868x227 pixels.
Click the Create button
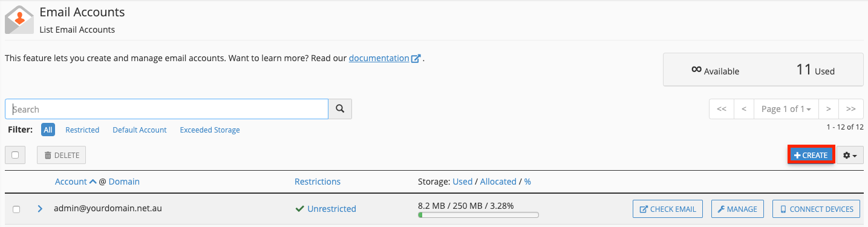tap(811, 156)
